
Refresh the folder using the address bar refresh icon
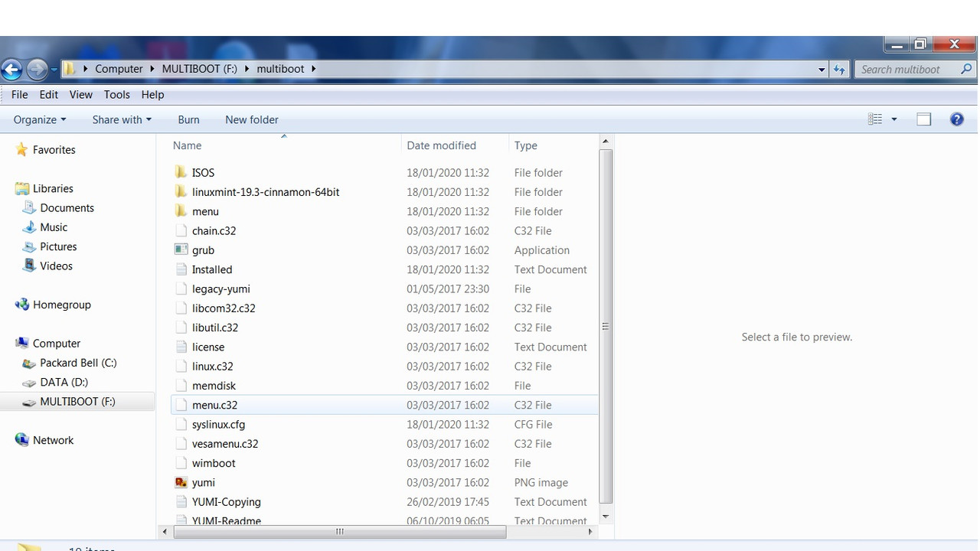(x=839, y=69)
